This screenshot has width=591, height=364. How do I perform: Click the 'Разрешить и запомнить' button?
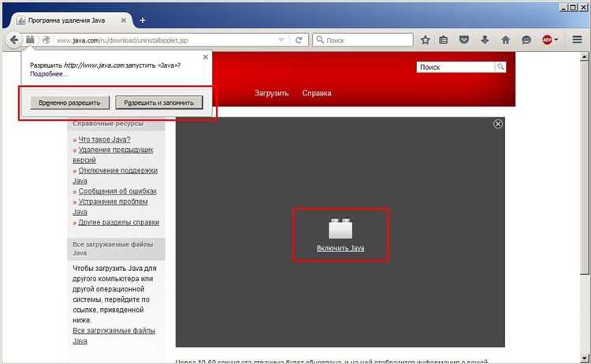point(158,102)
